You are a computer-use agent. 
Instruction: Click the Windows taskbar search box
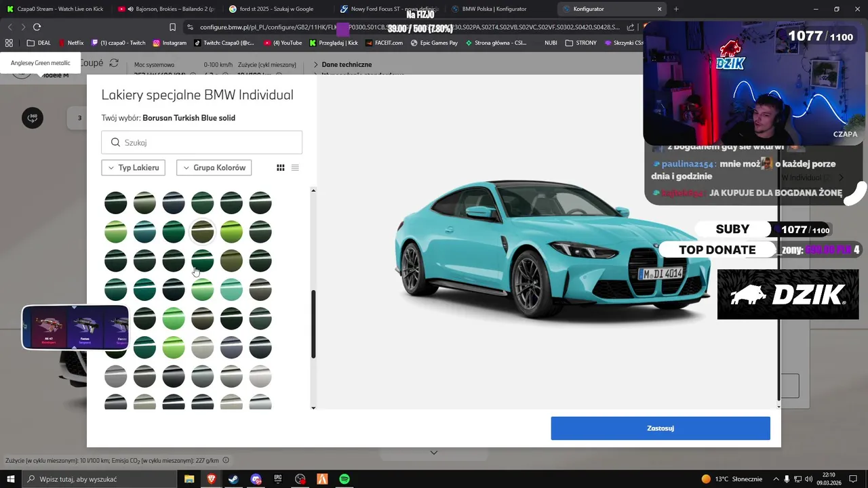[x=99, y=479]
